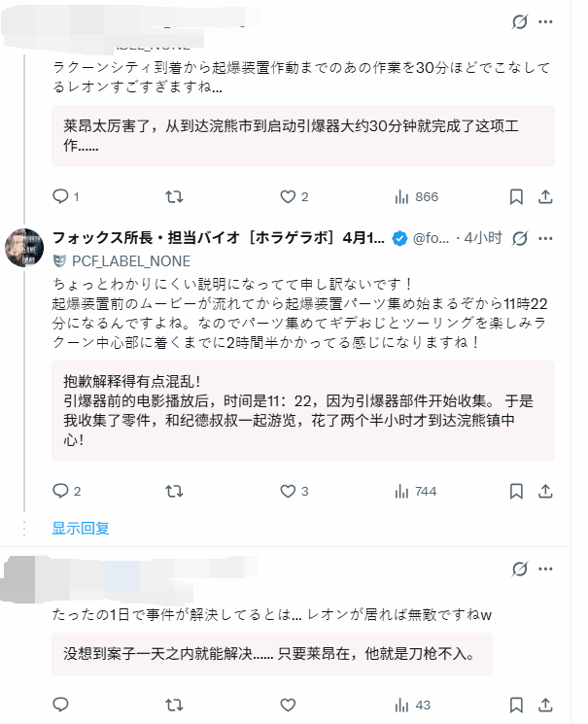Bookmark Fox所長's tweet

(516, 492)
